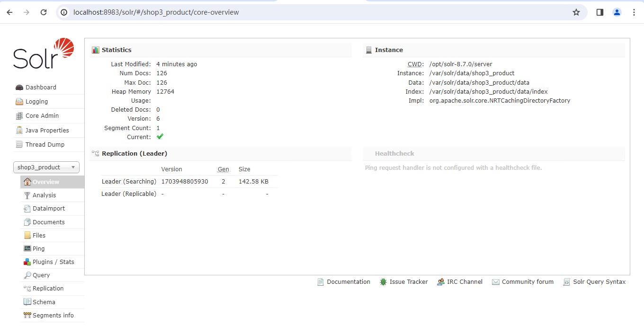The image size is (644, 334).
Task: Open the browser side panel
Action: coord(600,12)
